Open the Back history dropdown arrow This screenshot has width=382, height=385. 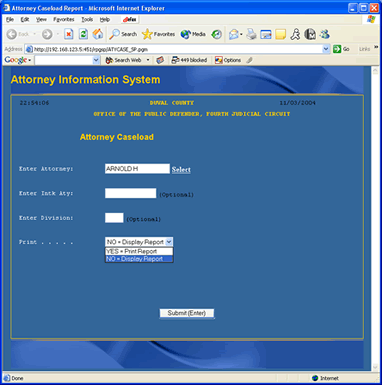point(34,34)
